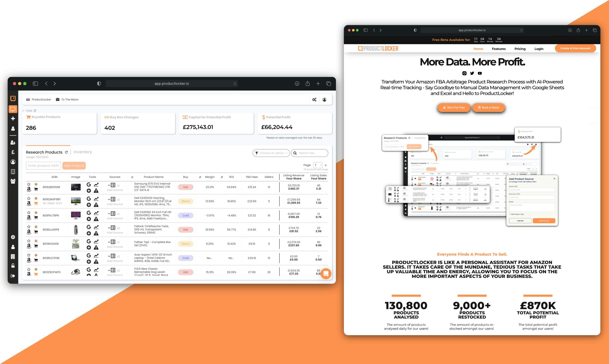Open the add-user icon in the sidebar
The width and height of the screenshot is (609, 364).
13,142
